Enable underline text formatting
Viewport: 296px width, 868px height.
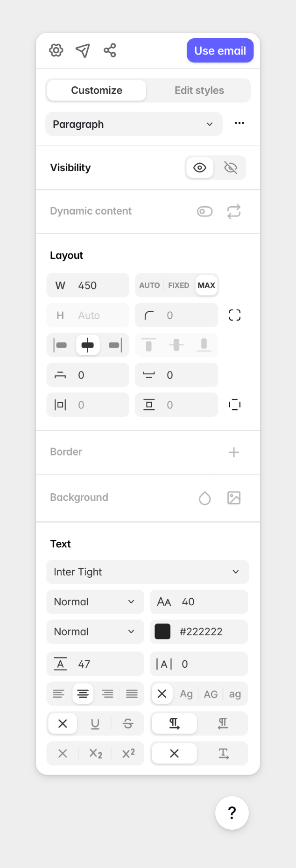pos(95,723)
